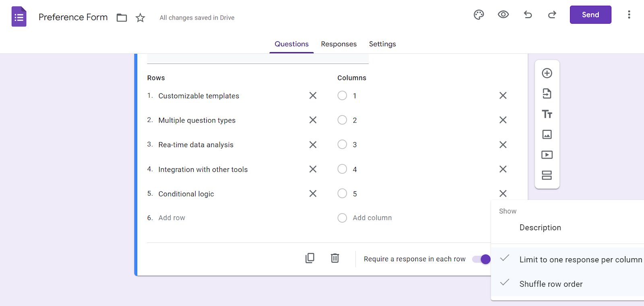Add a new section
This screenshot has height=306, width=644.
tap(547, 175)
